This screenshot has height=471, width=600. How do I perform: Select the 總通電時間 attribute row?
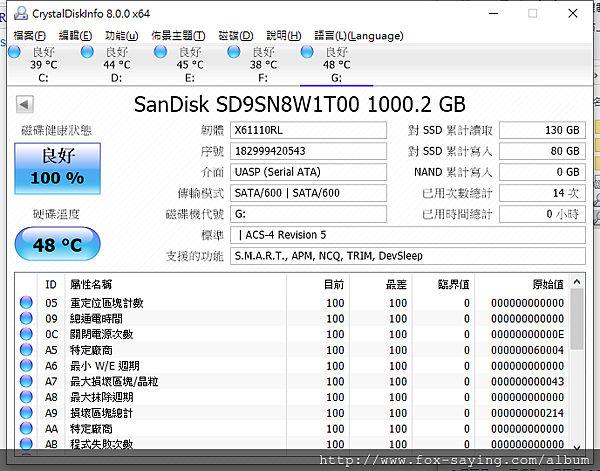(x=292, y=319)
